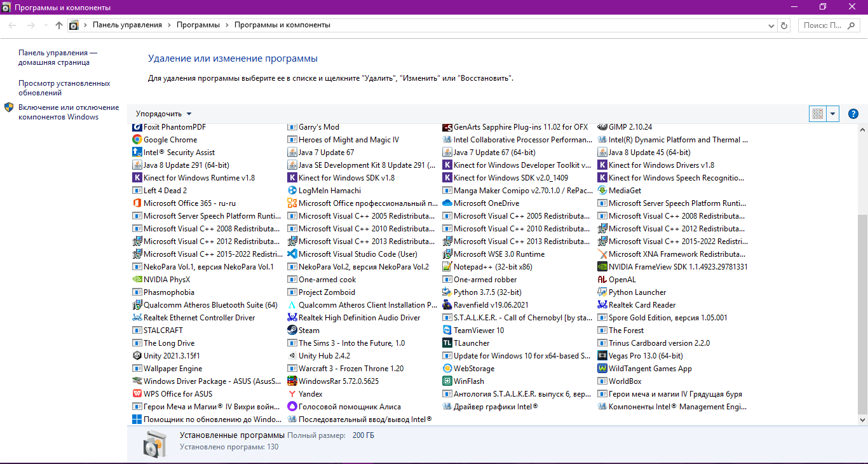Viewport: 868px width, 464px height.
Task: Expand the view options dropdown arrow
Action: click(x=833, y=114)
